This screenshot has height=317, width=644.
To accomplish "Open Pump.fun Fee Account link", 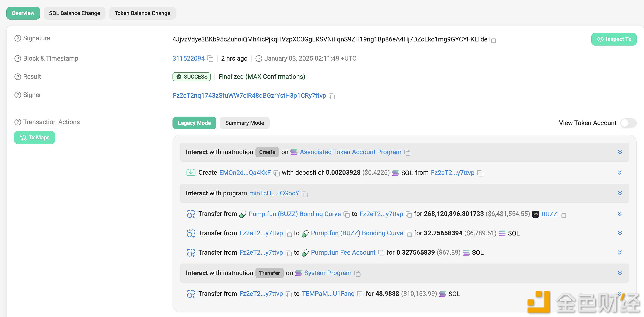I will [x=343, y=253].
